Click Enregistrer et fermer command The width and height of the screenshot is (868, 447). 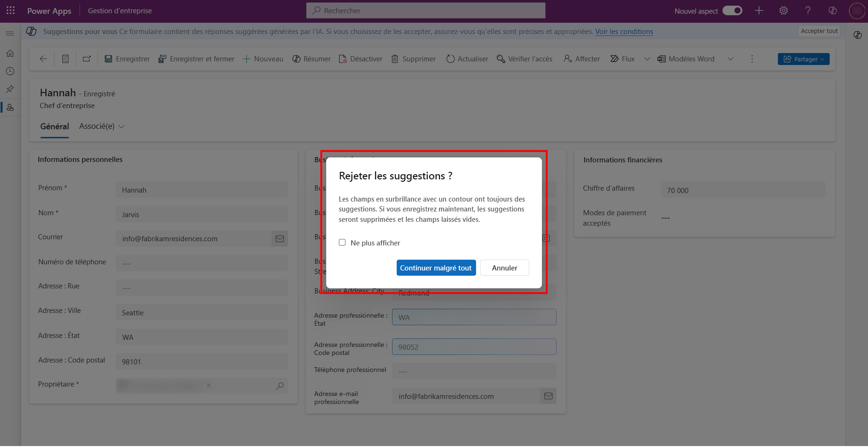tap(196, 59)
